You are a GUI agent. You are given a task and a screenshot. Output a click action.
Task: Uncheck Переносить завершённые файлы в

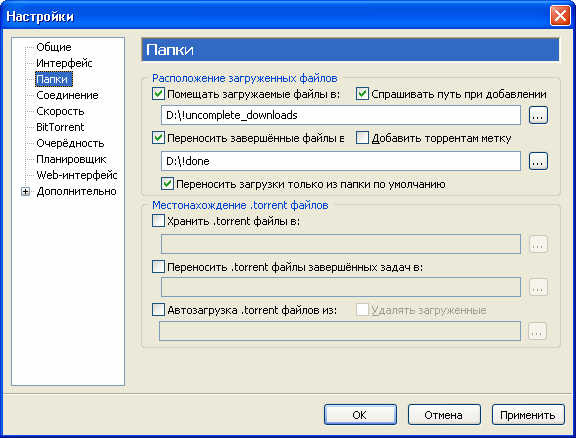[158, 138]
